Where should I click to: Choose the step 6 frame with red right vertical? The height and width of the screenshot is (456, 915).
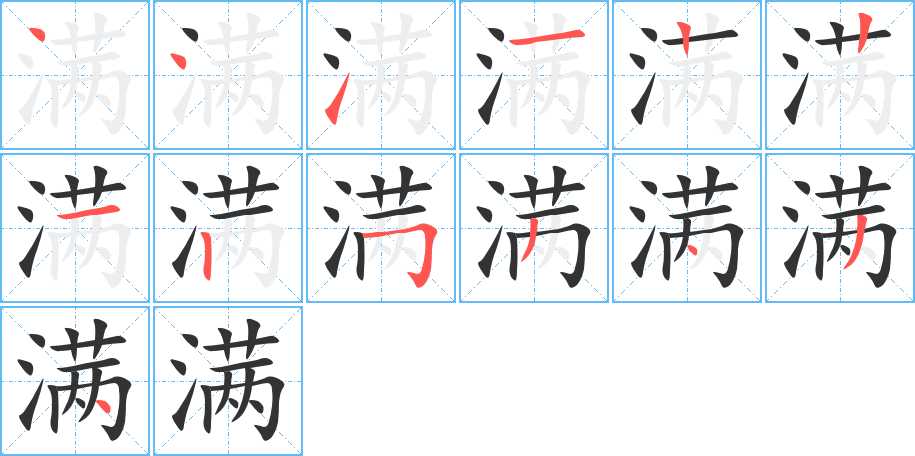(840, 75)
